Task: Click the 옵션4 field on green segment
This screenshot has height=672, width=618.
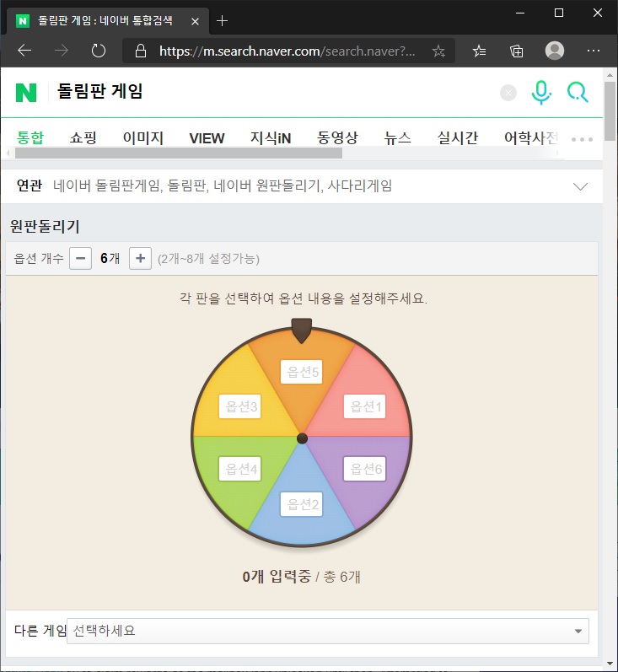Action: (x=240, y=469)
